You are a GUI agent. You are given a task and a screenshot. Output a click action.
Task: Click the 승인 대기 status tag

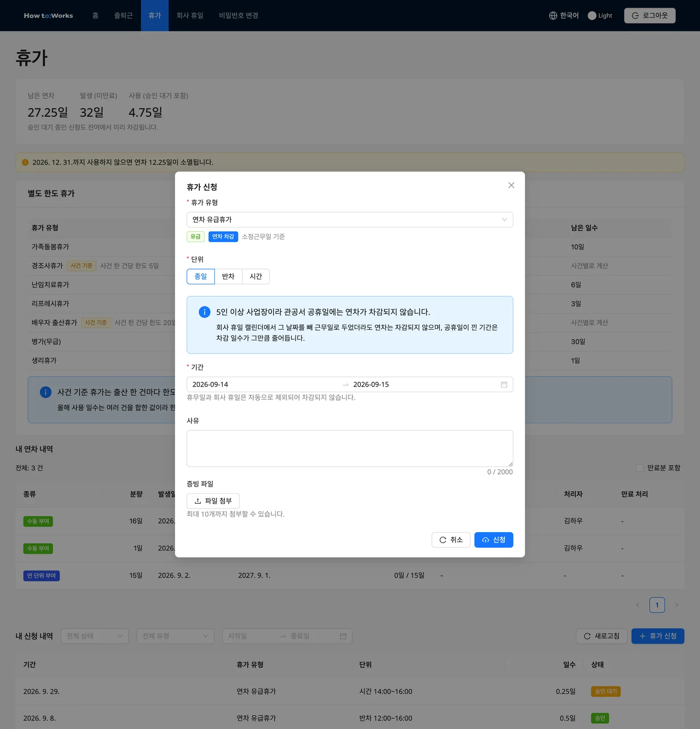coord(606,692)
